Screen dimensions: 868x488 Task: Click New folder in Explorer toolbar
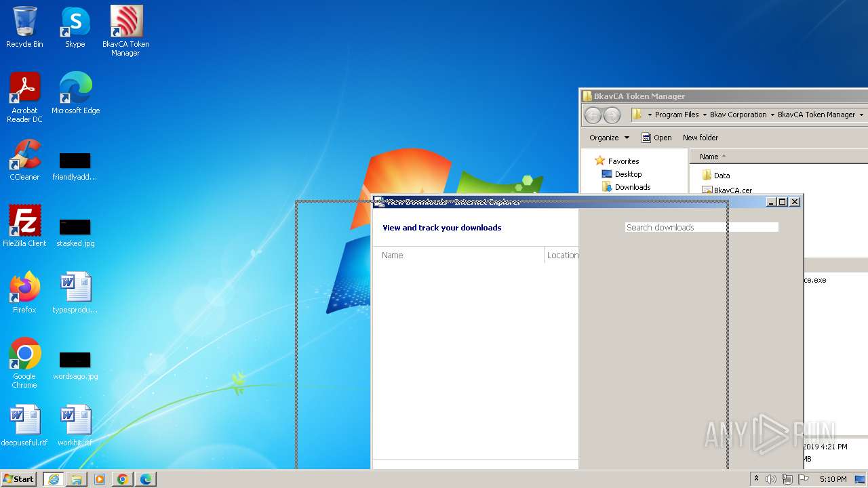point(700,138)
